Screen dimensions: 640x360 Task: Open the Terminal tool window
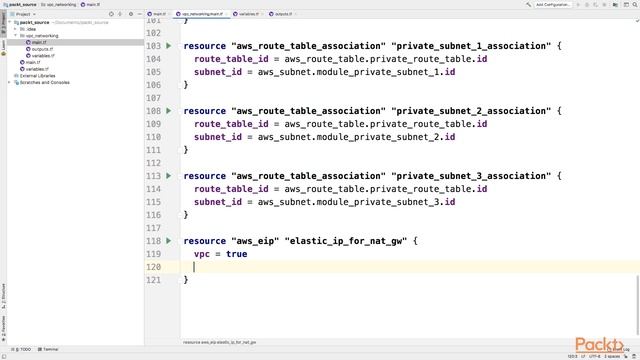(x=48, y=349)
